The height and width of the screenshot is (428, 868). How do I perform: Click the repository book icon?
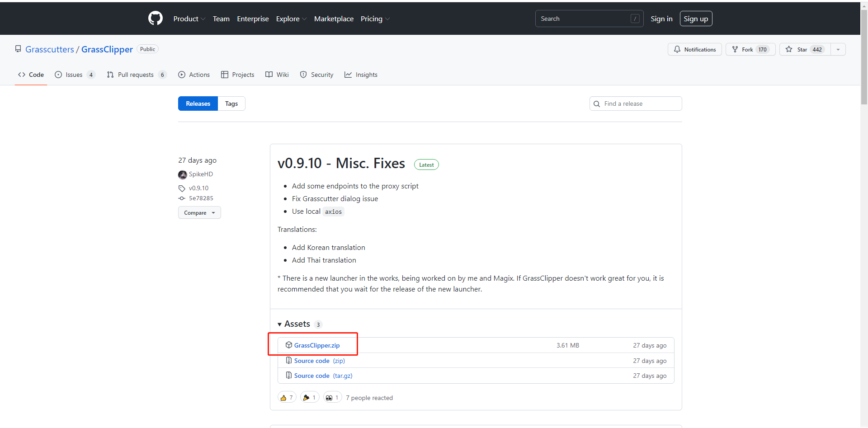[x=18, y=49]
